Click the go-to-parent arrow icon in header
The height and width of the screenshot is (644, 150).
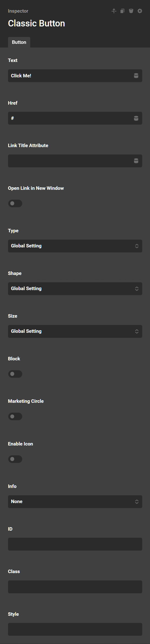[x=114, y=11]
